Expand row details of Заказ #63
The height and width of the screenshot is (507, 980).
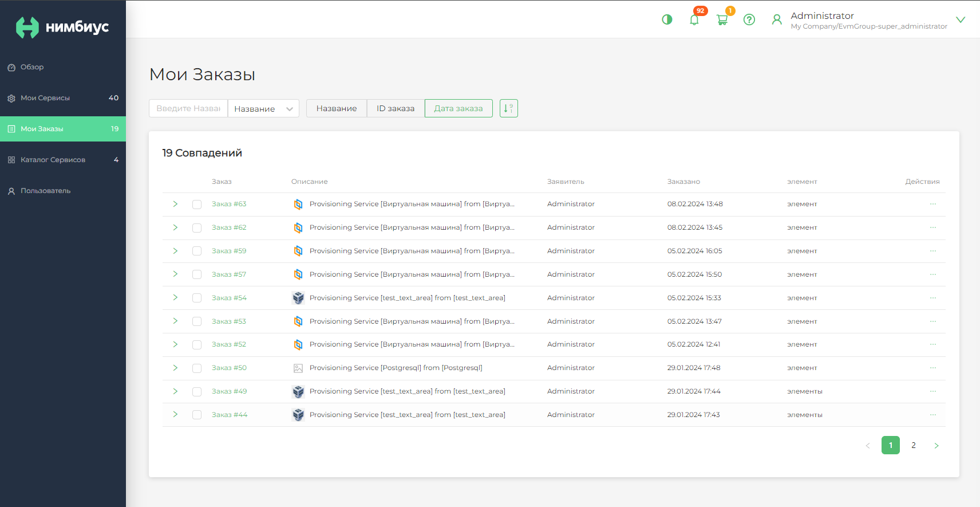pyautogui.click(x=175, y=204)
